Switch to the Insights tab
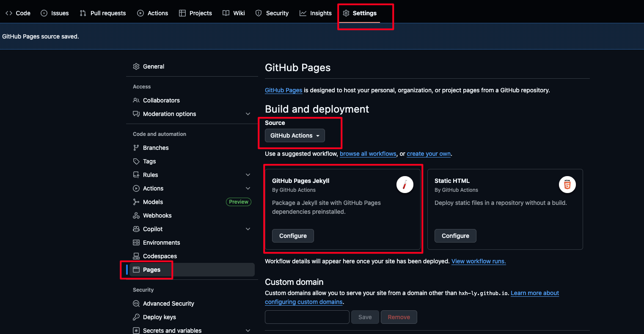Image resolution: width=644 pixels, height=334 pixels. point(316,13)
